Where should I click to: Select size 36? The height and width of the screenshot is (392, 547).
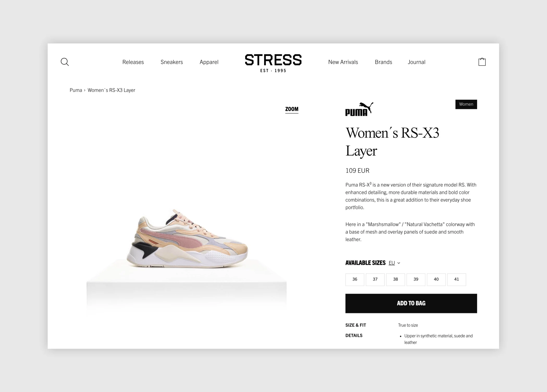(355, 279)
